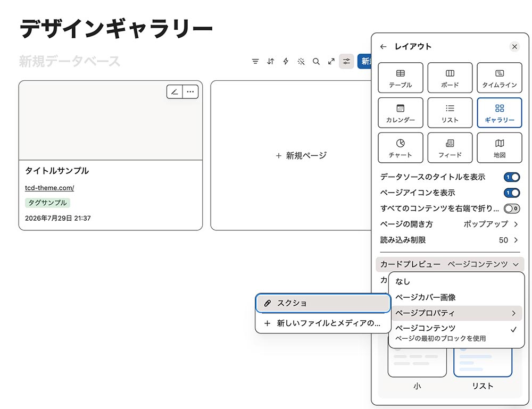Click the デザインギャラリー page title
The image size is (532, 409).
pyautogui.click(x=116, y=29)
